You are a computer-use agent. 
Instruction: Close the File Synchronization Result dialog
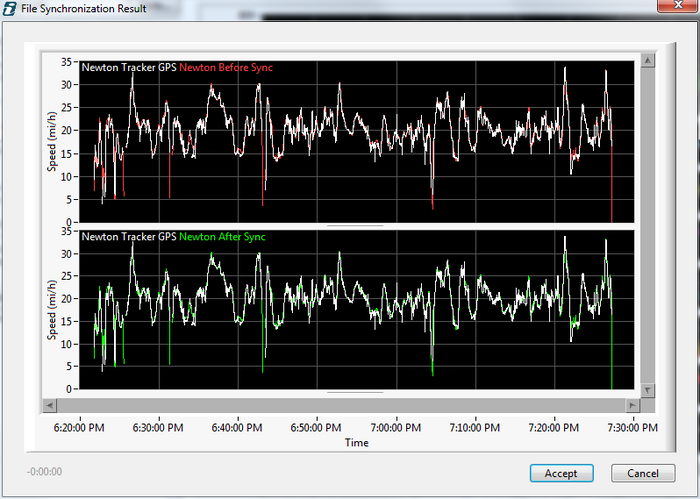678,5
